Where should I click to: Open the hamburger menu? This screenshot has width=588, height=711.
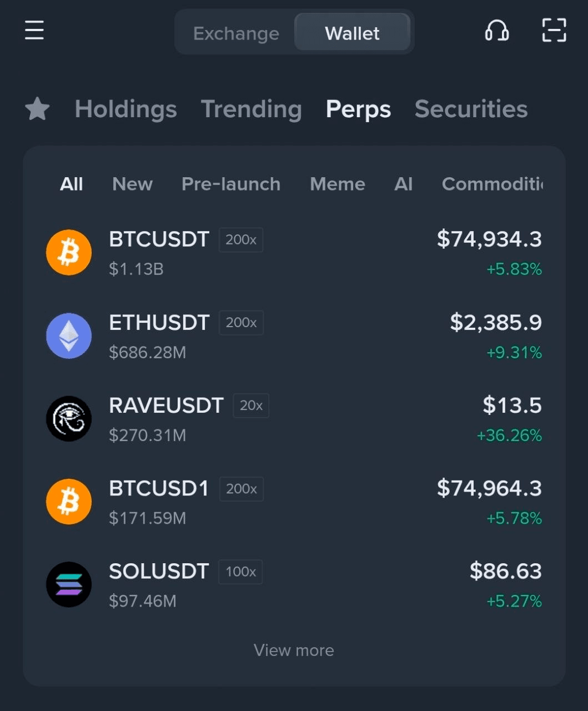pyautogui.click(x=34, y=30)
